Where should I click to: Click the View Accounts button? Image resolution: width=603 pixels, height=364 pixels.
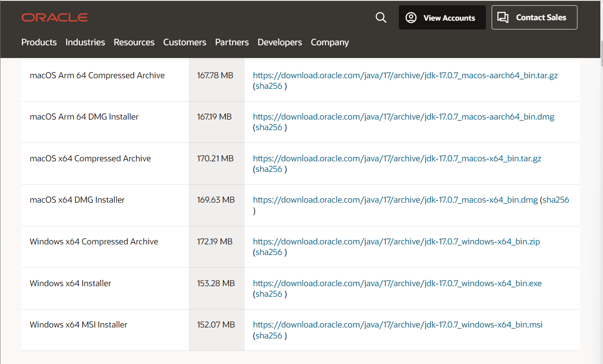point(442,18)
